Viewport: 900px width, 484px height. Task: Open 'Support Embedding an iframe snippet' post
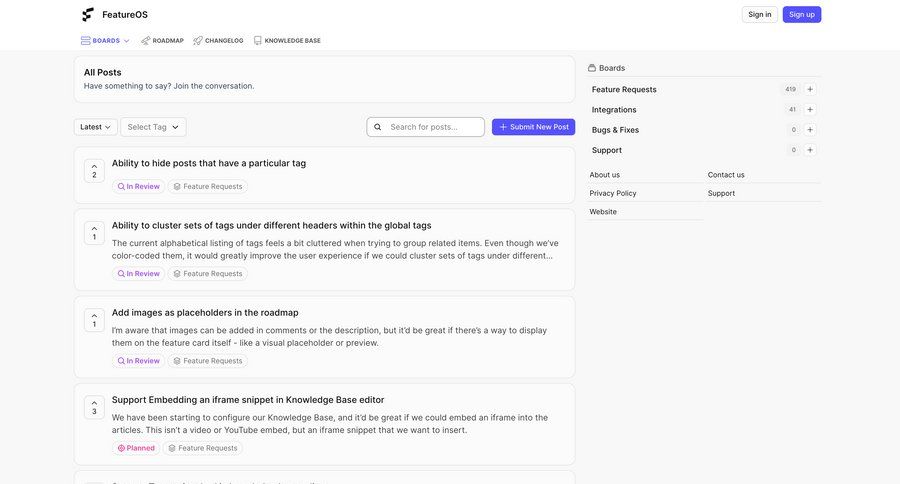click(x=248, y=400)
